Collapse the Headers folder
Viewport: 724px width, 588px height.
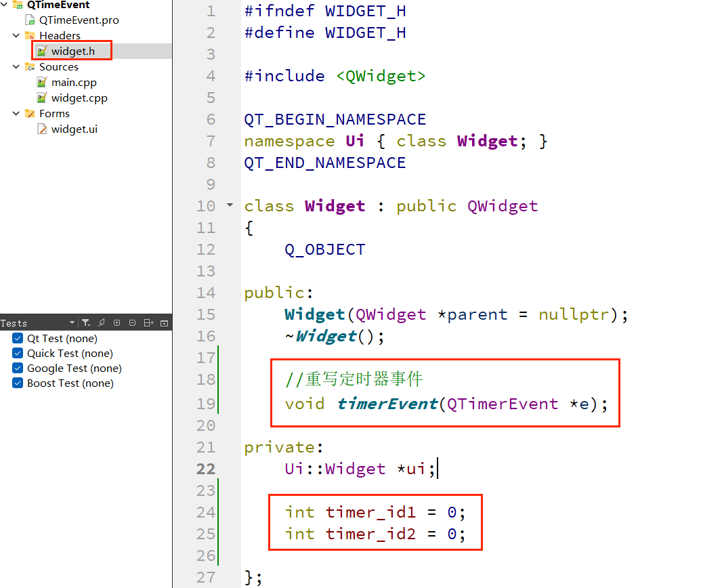tap(16, 36)
